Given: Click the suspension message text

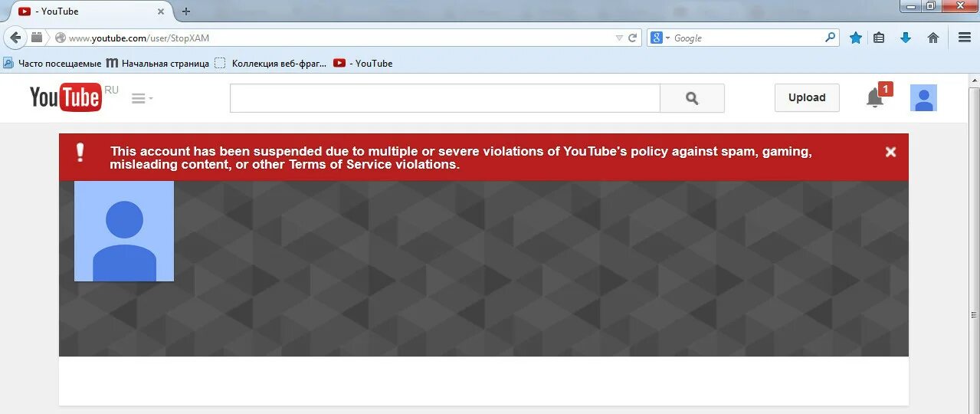Looking at the screenshot, I should 461,158.
